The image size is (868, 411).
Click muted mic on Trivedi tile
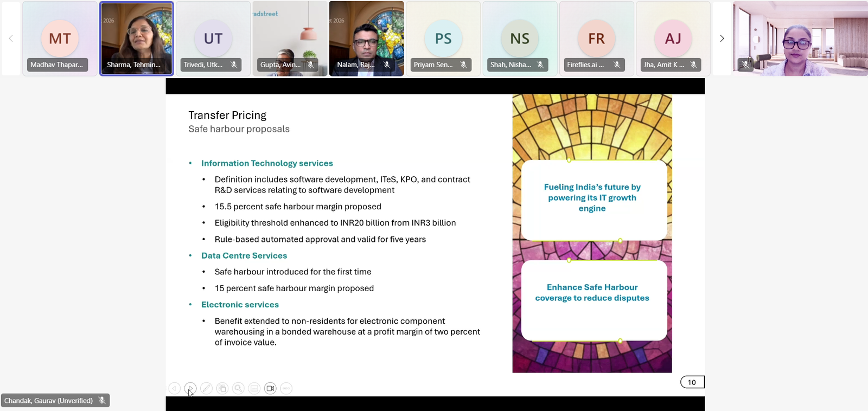tap(234, 65)
